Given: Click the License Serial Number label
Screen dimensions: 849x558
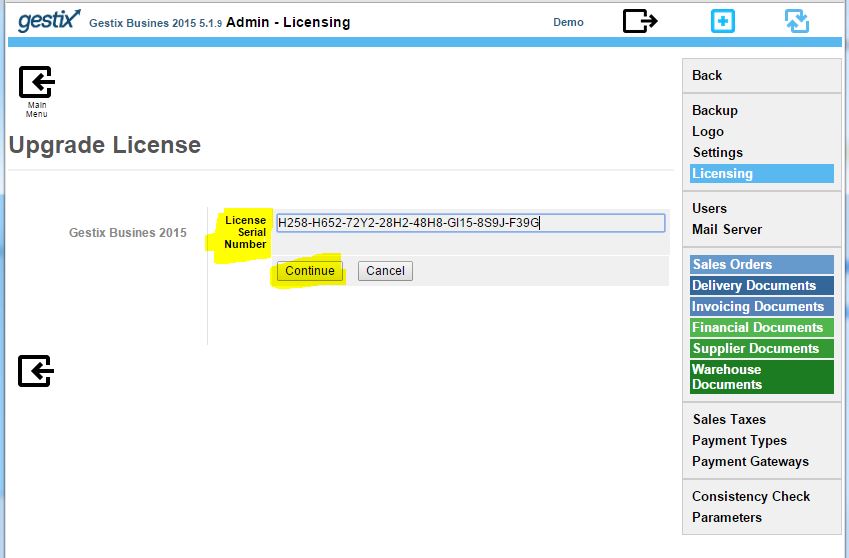Looking at the screenshot, I should [245, 232].
